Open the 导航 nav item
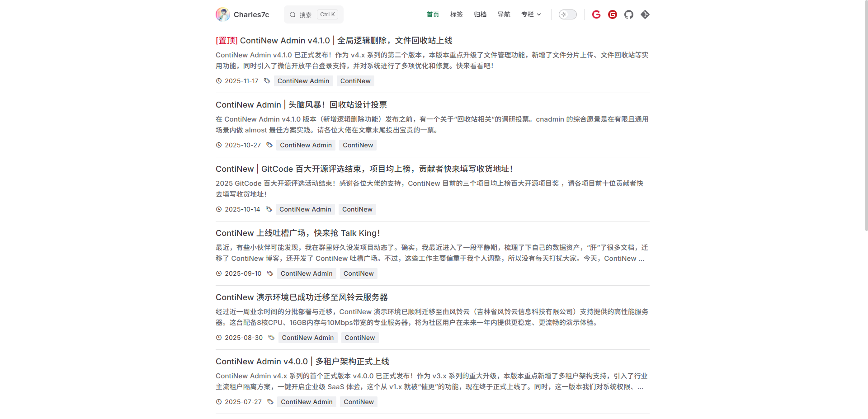The image size is (868, 419). pos(504,14)
